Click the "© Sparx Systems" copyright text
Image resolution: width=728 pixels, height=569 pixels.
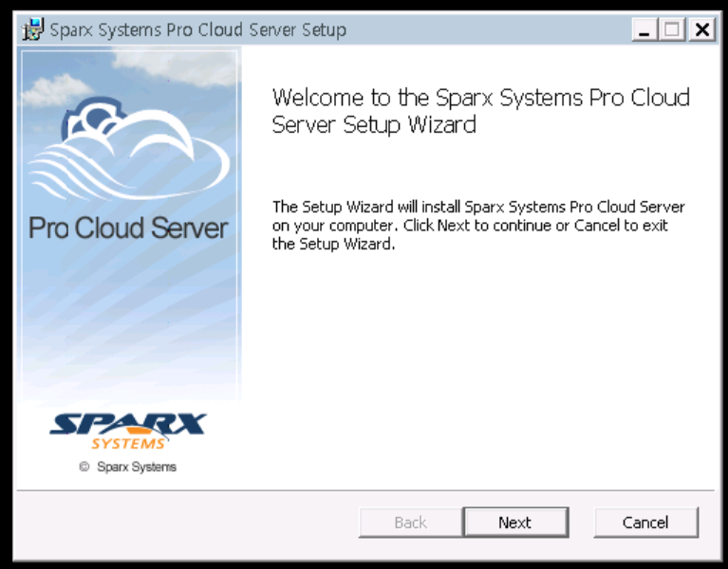(x=128, y=467)
